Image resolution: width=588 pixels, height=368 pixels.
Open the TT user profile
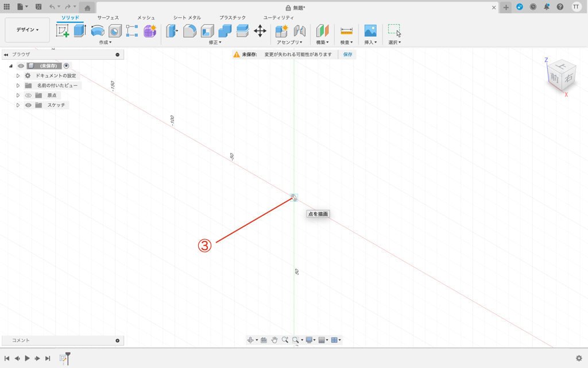click(576, 7)
